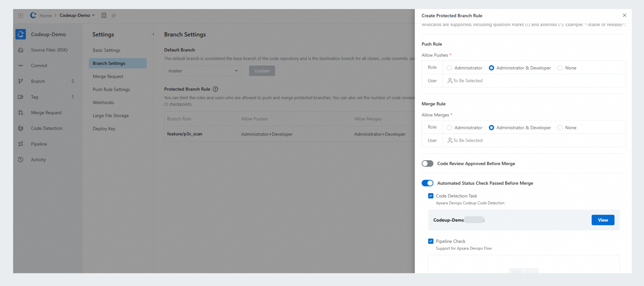Click the star favorite icon in header
The width and height of the screenshot is (644, 286).
(114, 16)
